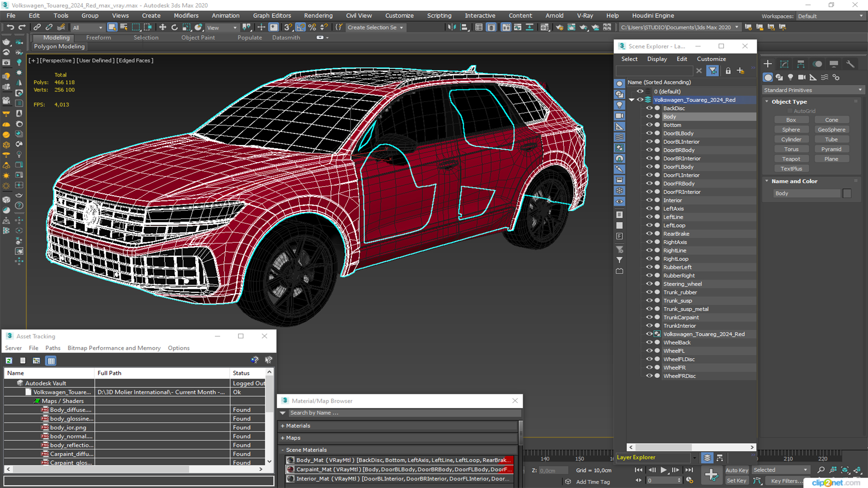Click the Sphere primitive button

pyautogui.click(x=791, y=130)
